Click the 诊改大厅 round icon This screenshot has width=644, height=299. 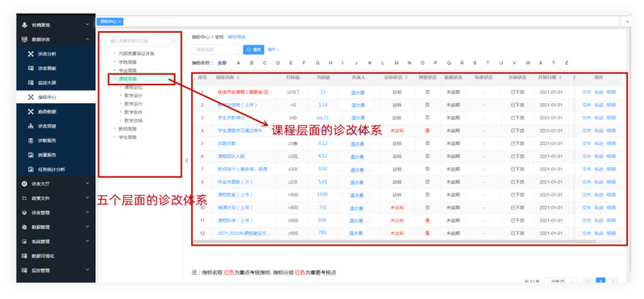[24, 184]
